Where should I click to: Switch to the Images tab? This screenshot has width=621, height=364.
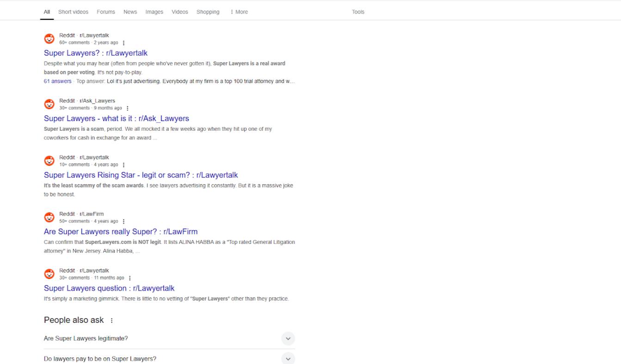coord(154,12)
